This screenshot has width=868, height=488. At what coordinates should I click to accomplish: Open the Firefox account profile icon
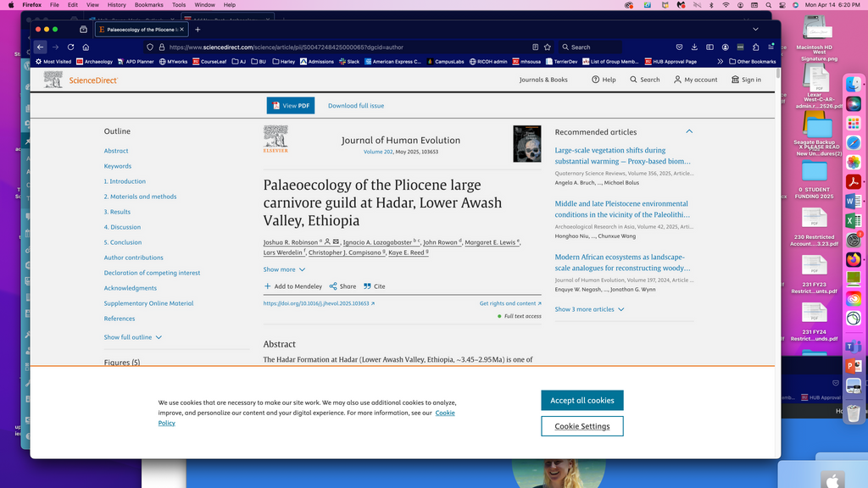[726, 47]
